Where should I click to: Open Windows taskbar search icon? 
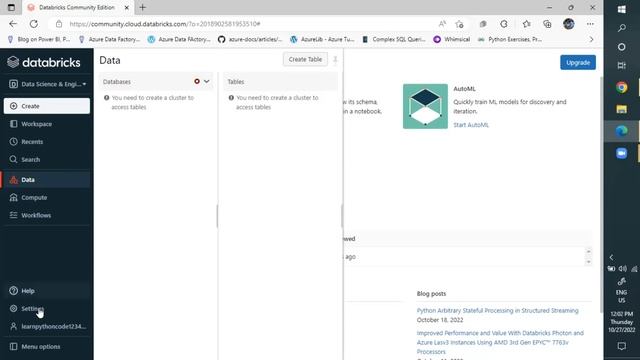tap(622, 28)
